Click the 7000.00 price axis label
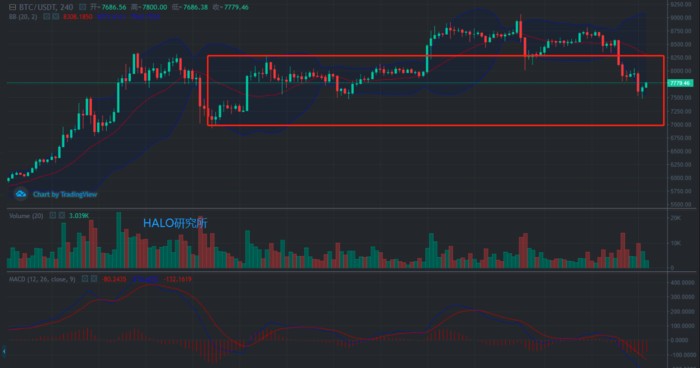This screenshot has width=700, height=368. tap(680, 125)
